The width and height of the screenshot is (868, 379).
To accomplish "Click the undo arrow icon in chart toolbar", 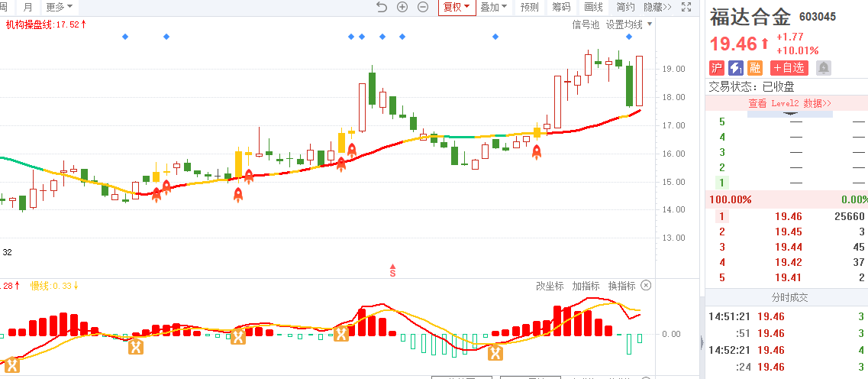I will (x=382, y=7).
